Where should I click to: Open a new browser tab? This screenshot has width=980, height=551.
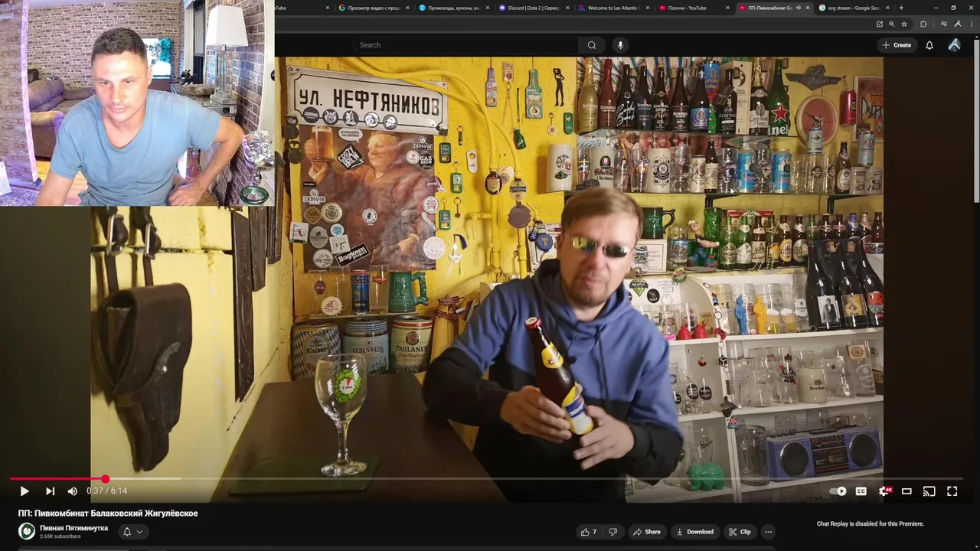coord(901,8)
